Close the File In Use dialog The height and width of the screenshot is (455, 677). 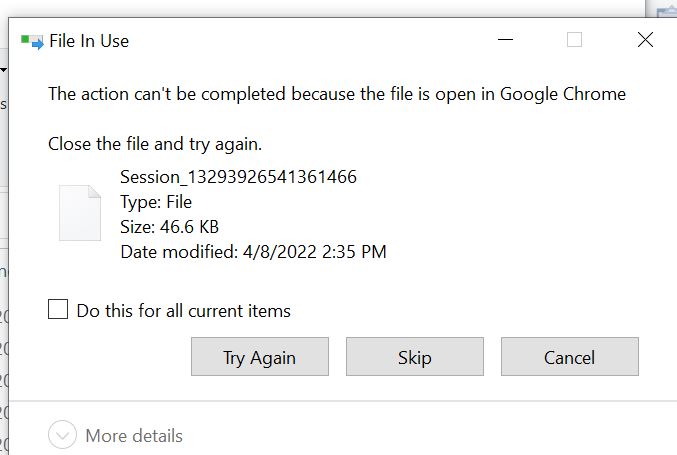coord(645,40)
